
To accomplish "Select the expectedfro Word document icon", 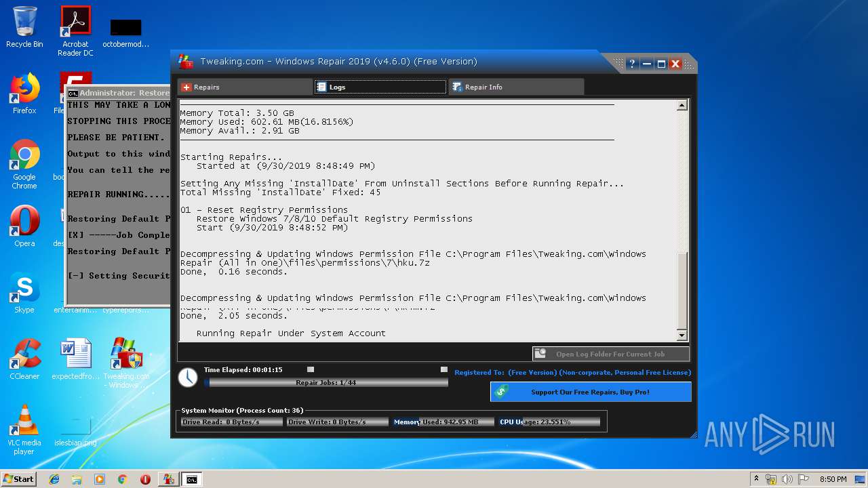I will 75,359.
